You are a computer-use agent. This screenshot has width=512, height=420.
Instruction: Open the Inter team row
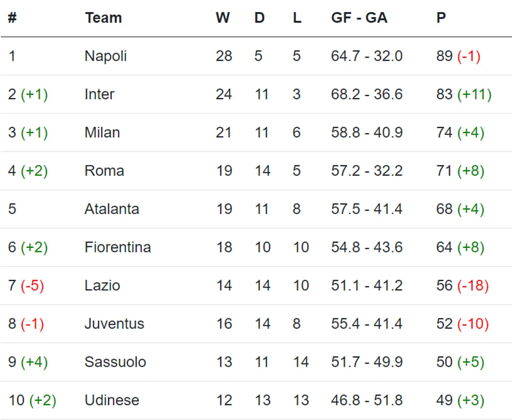click(x=100, y=94)
